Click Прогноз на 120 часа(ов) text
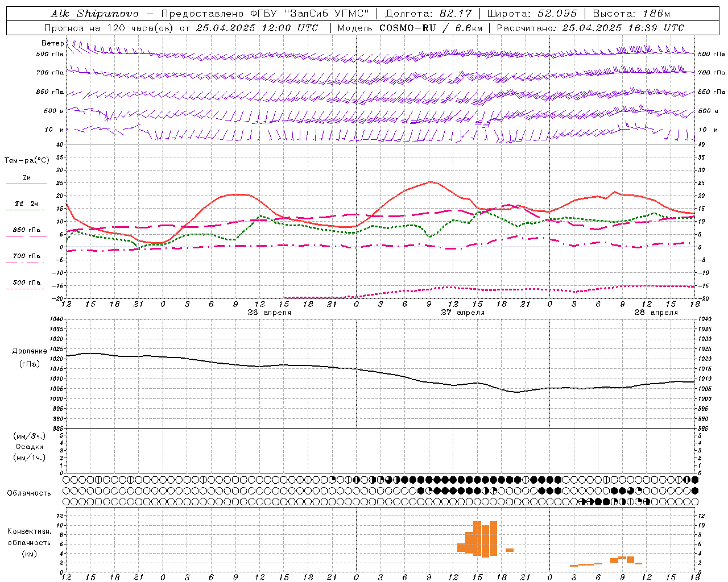The height and width of the screenshot is (582, 728). point(109,28)
